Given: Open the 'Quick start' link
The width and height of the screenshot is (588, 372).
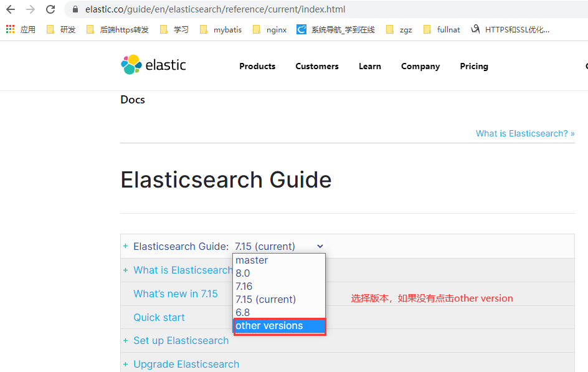Looking at the screenshot, I should pyautogui.click(x=159, y=317).
